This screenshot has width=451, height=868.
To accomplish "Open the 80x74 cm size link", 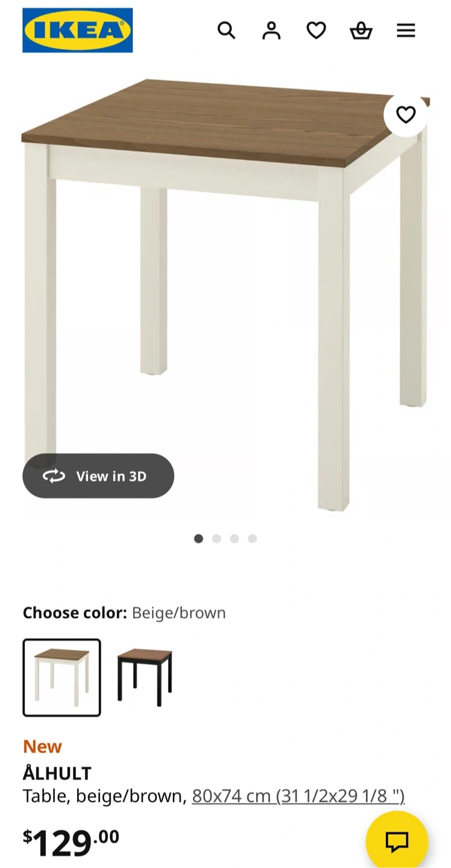I will (298, 796).
